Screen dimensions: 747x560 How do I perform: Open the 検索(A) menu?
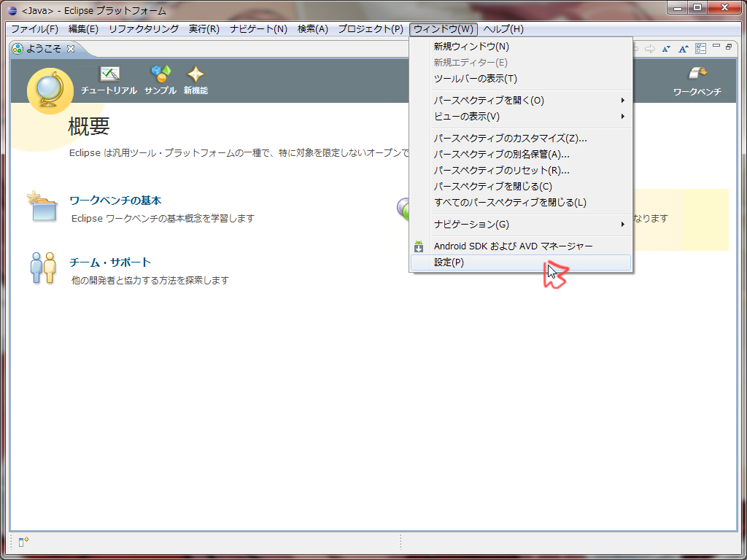click(313, 29)
